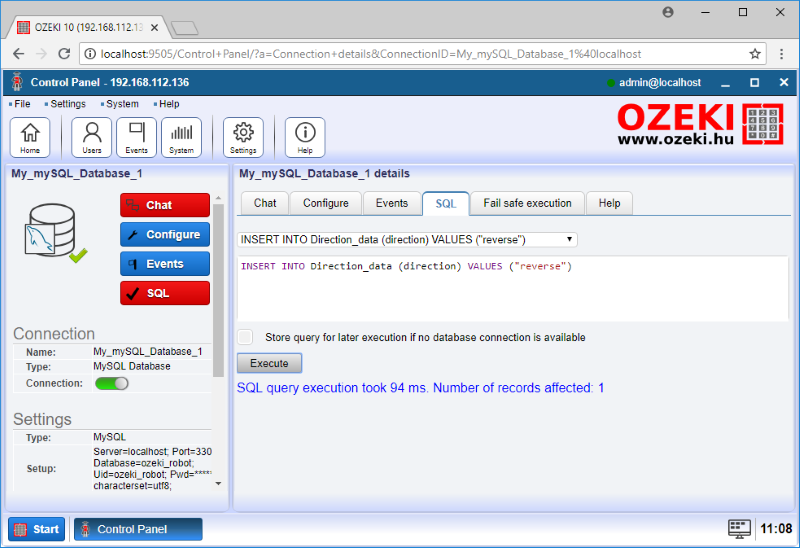The width and height of the screenshot is (800, 548).
Task: Switch to the Events tab
Action: pos(392,203)
